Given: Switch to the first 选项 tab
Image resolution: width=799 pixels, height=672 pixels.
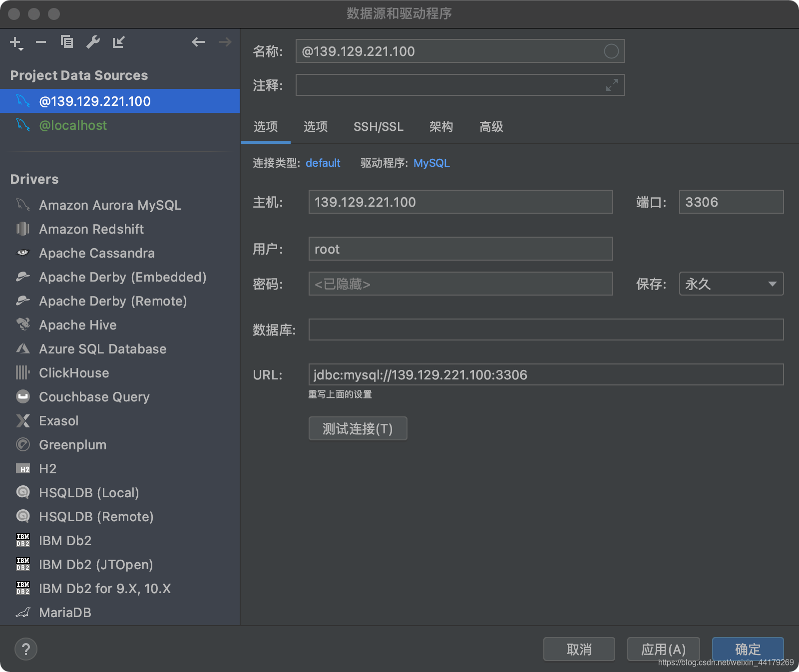Looking at the screenshot, I should (x=266, y=127).
